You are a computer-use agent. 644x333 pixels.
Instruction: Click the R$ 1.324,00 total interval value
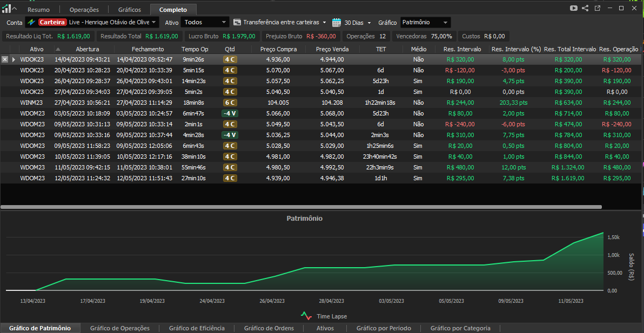tap(568, 167)
